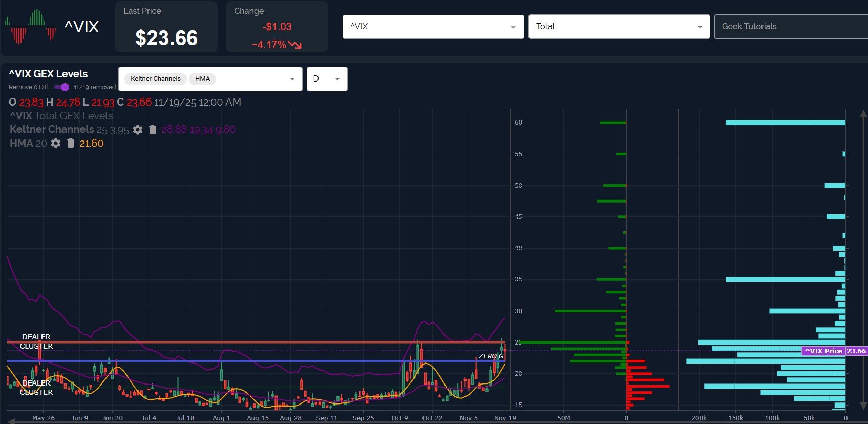Click the VIX wave logo icon
Image resolution: width=868 pixels, height=424 pixels.
pos(30,26)
